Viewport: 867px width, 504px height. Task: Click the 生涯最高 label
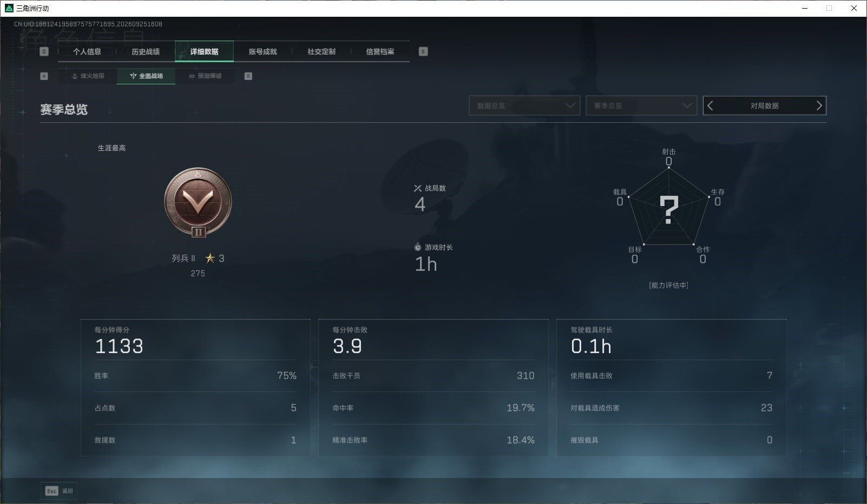click(x=111, y=148)
